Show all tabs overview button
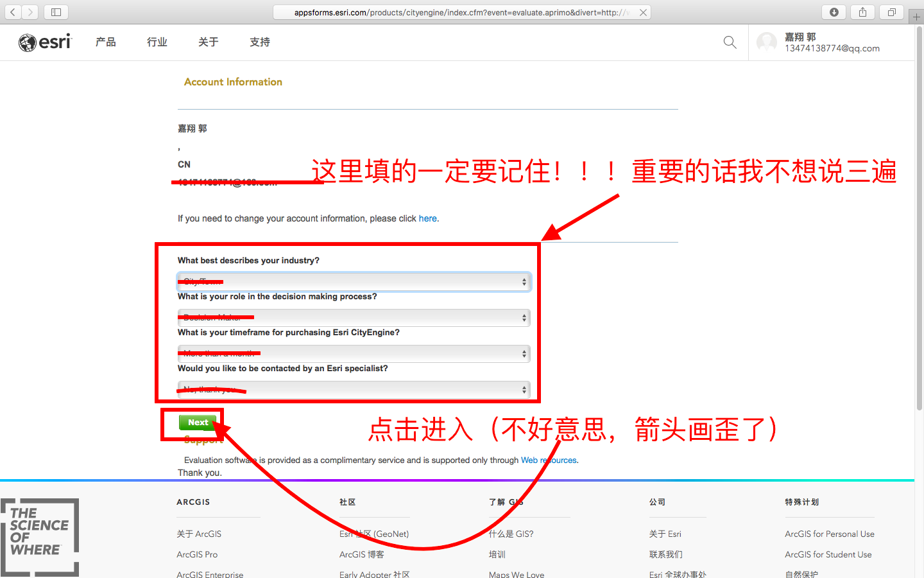Screen dimensions: 924x578 tap(891, 12)
